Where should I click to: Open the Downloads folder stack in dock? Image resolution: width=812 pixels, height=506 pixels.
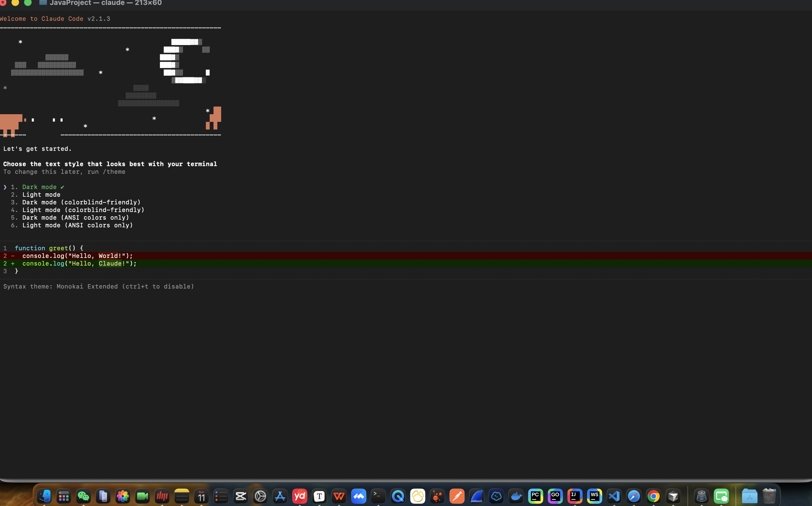point(749,496)
